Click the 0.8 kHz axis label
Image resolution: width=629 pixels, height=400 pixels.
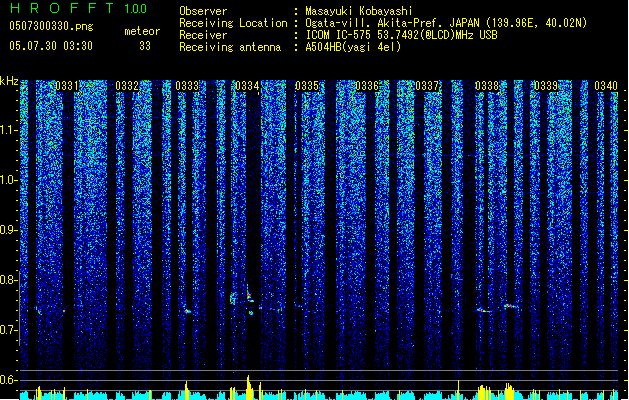tap(9, 280)
